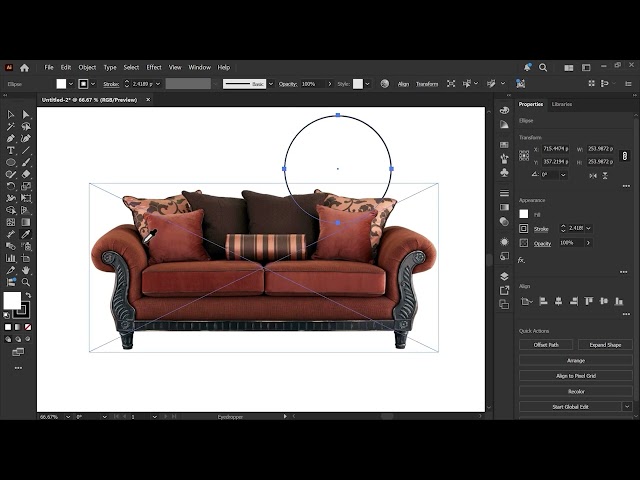Open the Layers panel icon
Image resolution: width=640 pixels, height=480 pixels.
pyautogui.click(x=504, y=276)
